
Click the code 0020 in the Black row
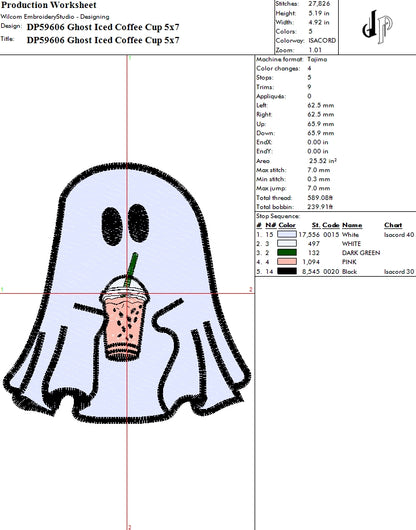[x=331, y=271]
